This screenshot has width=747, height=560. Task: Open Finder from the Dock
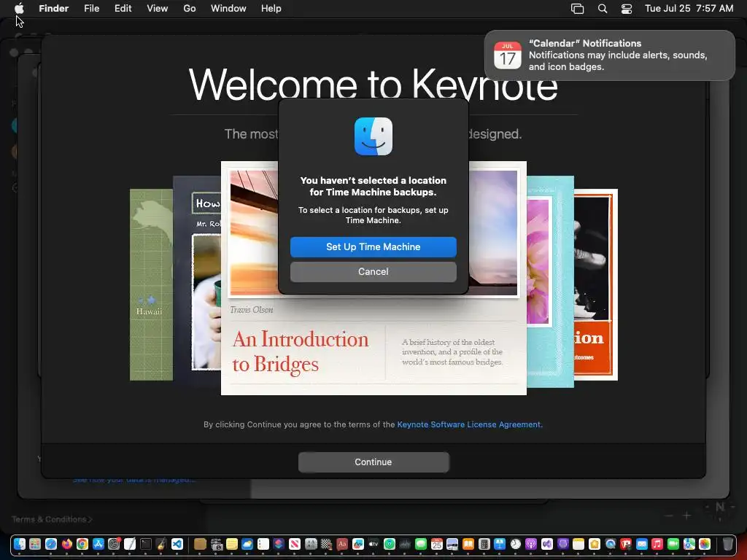point(20,544)
